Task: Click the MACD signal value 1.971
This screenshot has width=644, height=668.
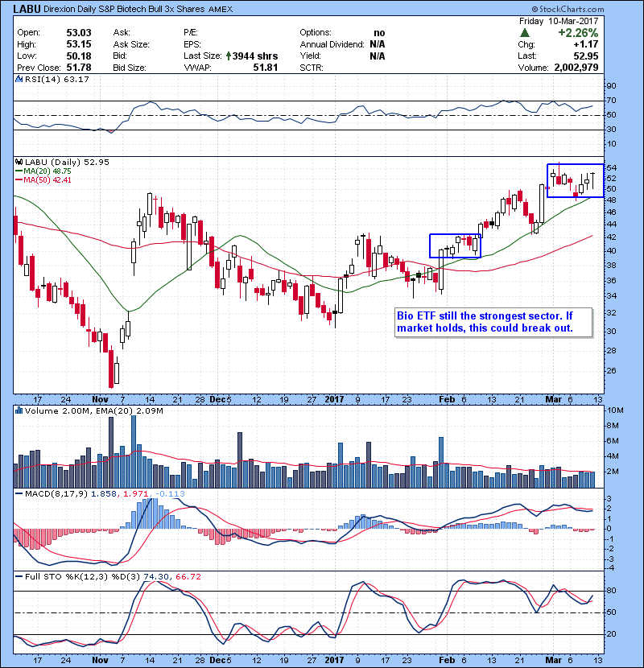Action: (136, 494)
